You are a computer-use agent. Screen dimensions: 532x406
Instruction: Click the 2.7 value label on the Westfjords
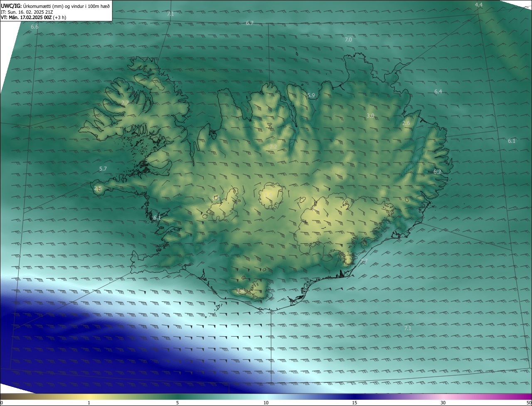[x=125, y=103]
